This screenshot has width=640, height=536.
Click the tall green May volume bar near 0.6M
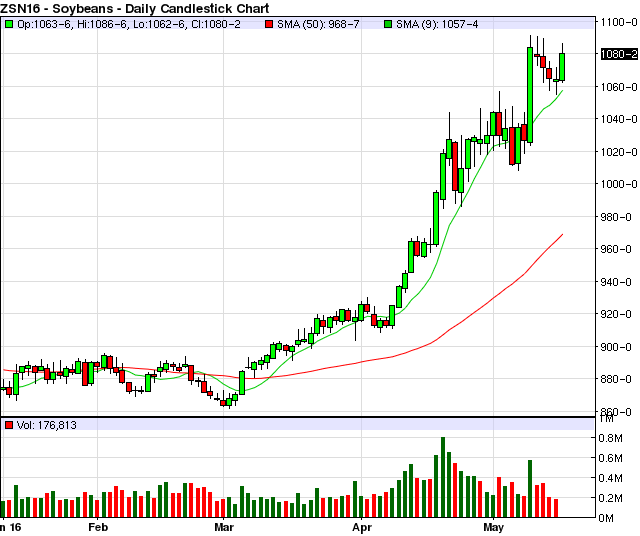pyautogui.click(x=530, y=489)
